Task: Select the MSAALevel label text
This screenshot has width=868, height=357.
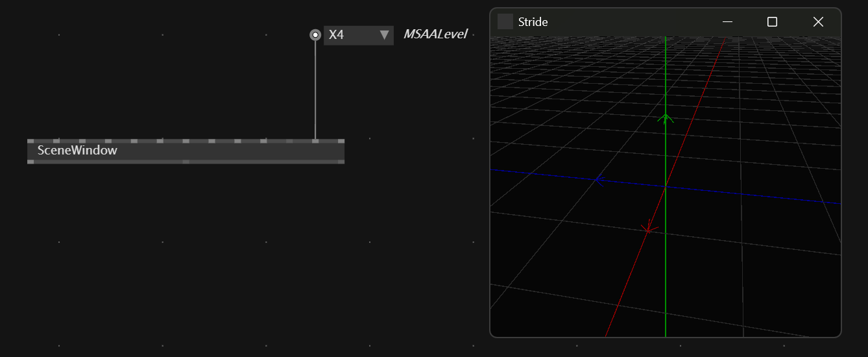Action: tap(435, 34)
